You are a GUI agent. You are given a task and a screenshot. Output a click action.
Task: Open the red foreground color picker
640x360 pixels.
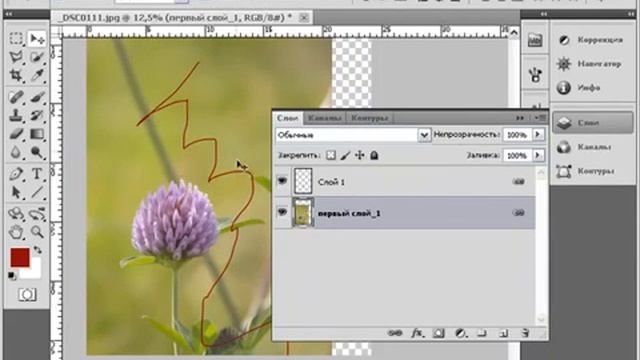tap(20, 257)
